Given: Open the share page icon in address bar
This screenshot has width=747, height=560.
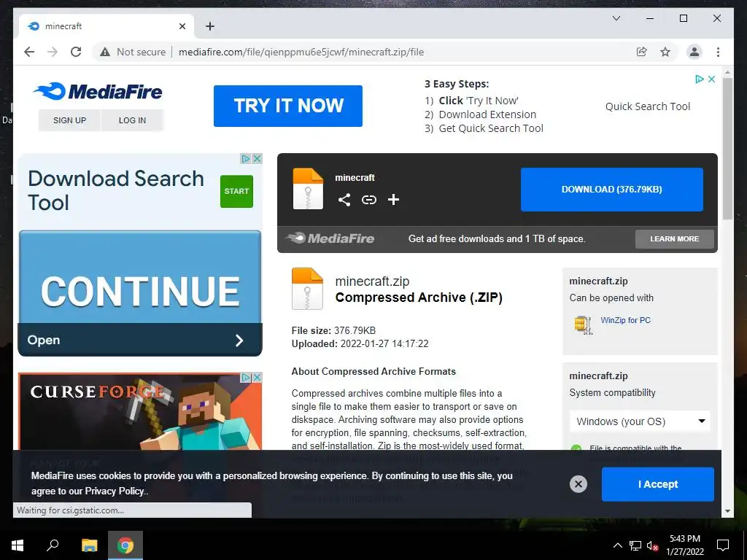Looking at the screenshot, I should tap(642, 52).
